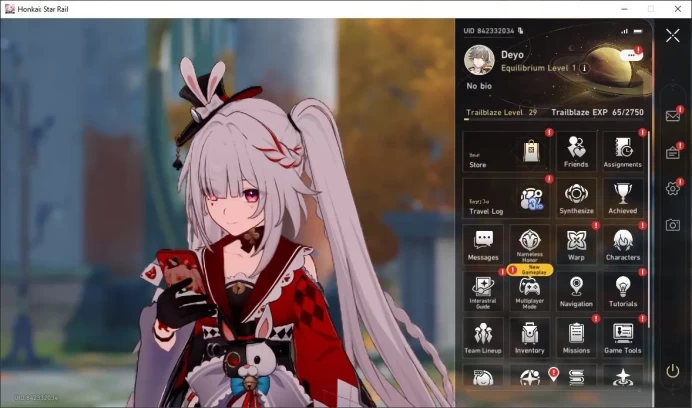Open the Nameless Honor menu
The width and height of the screenshot is (692, 408).
click(x=530, y=245)
